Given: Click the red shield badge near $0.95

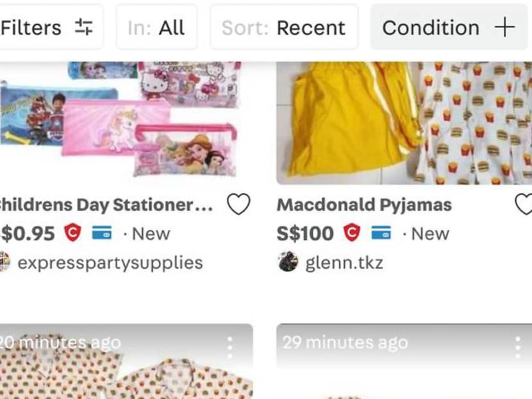Looking at the screenshot, I should point(72,233).
